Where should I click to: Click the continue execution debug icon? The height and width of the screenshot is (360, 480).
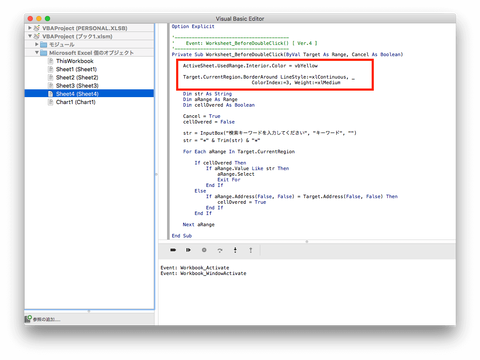coord(188,250)
